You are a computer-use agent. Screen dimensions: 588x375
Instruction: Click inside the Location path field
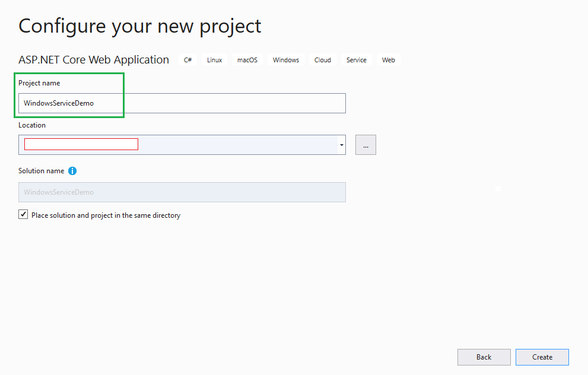click(x=178, y=145)
